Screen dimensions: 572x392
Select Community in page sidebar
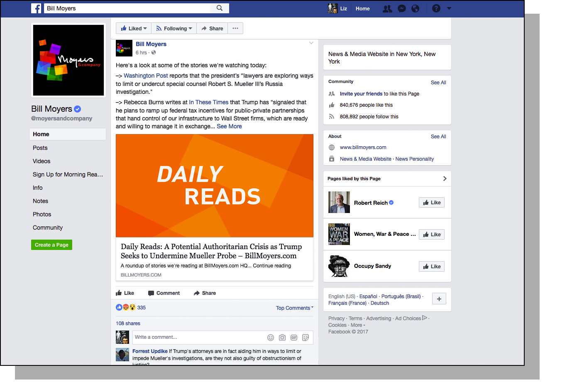[48, 228]
